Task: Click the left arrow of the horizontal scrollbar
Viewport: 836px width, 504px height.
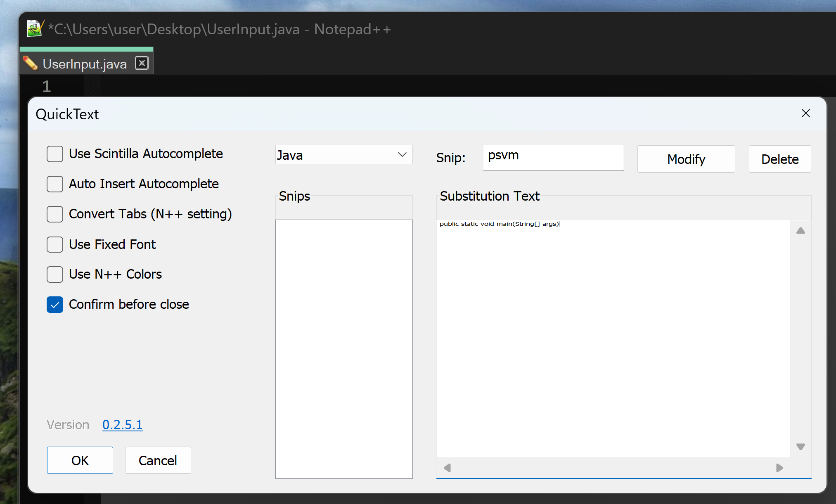Action: coord(448,468)
